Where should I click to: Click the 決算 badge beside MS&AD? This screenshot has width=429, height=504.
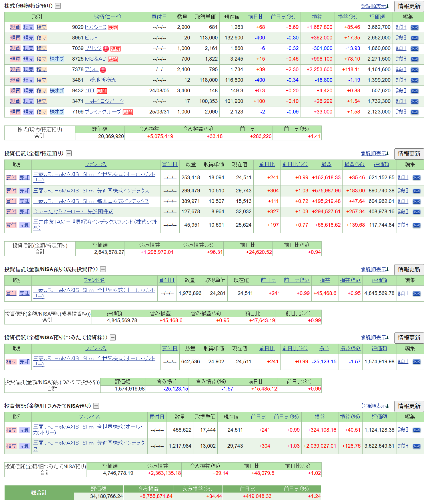(113, 59)
